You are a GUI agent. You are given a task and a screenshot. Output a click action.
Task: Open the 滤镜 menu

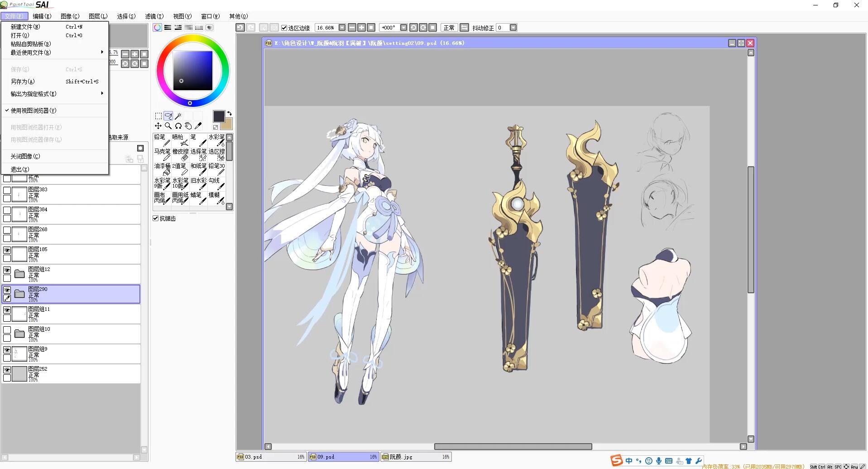click(154, 16)
